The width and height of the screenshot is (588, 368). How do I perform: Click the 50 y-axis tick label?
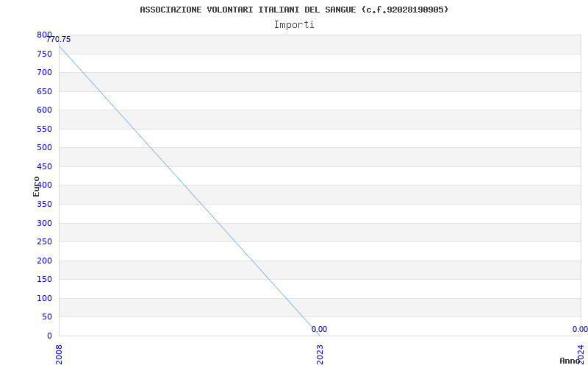pos(47,317)
